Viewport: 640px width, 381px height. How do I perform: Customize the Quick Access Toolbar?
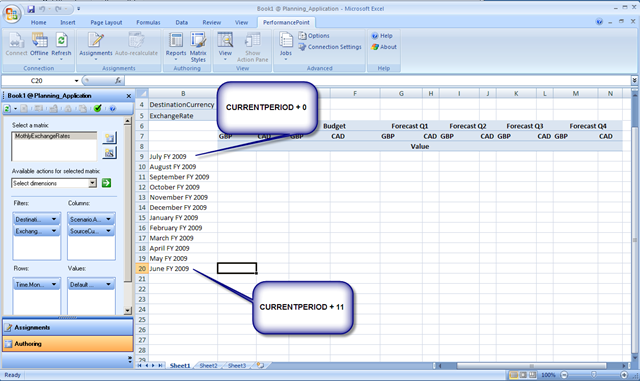(78, 9)
